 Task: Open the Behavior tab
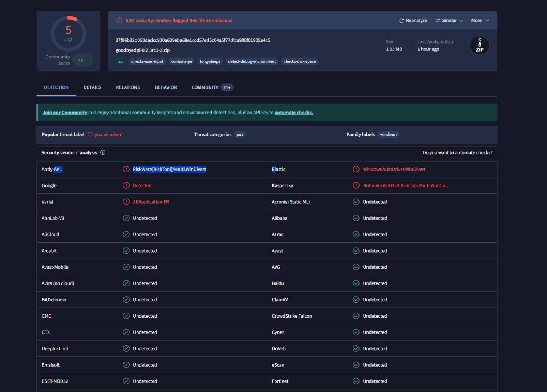click(x=166, y=87)
